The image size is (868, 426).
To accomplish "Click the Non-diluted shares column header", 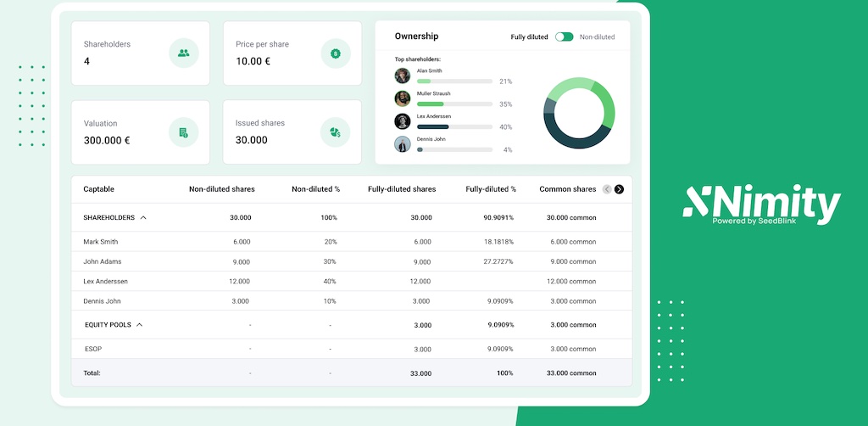I will [x=221, y=189].
